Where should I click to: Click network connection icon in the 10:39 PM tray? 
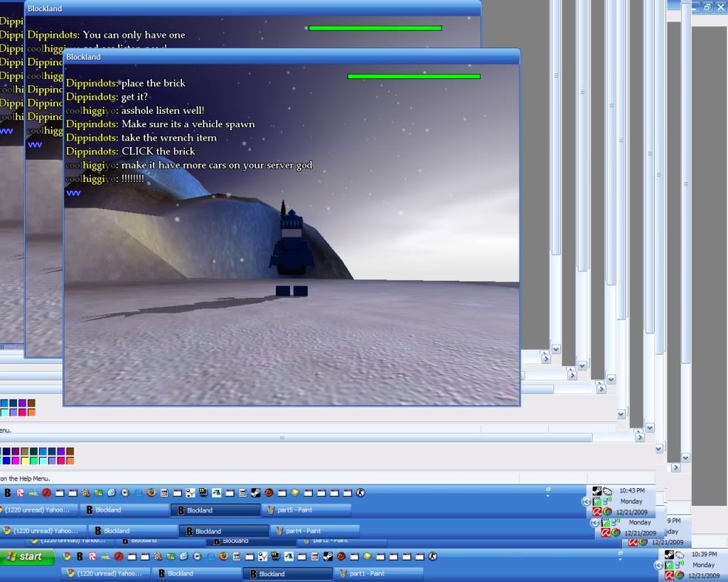pyautogui.click(x=679, y=565)
